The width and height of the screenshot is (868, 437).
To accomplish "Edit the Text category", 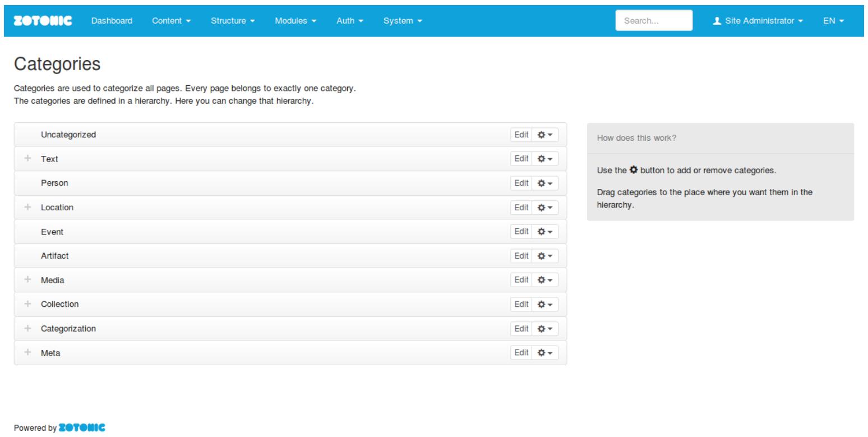I will click(x=521, y=159).
